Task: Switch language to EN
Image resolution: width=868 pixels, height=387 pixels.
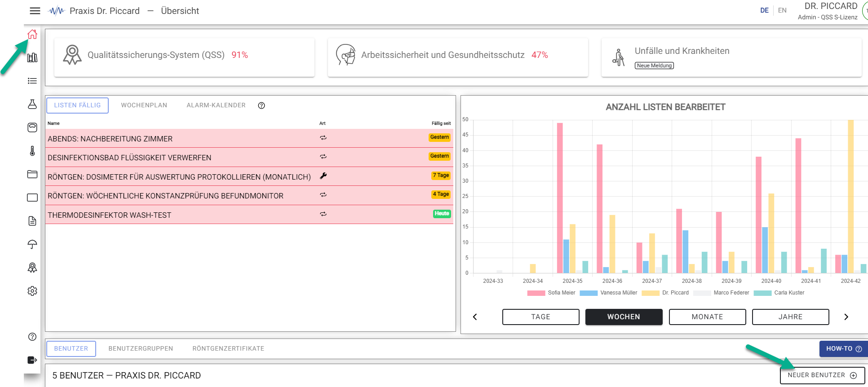Action: 782,10
